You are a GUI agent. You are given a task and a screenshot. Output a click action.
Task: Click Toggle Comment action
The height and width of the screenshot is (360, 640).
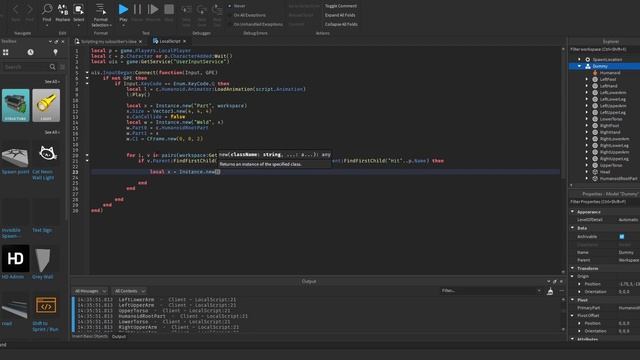click(x=340, y=6)
